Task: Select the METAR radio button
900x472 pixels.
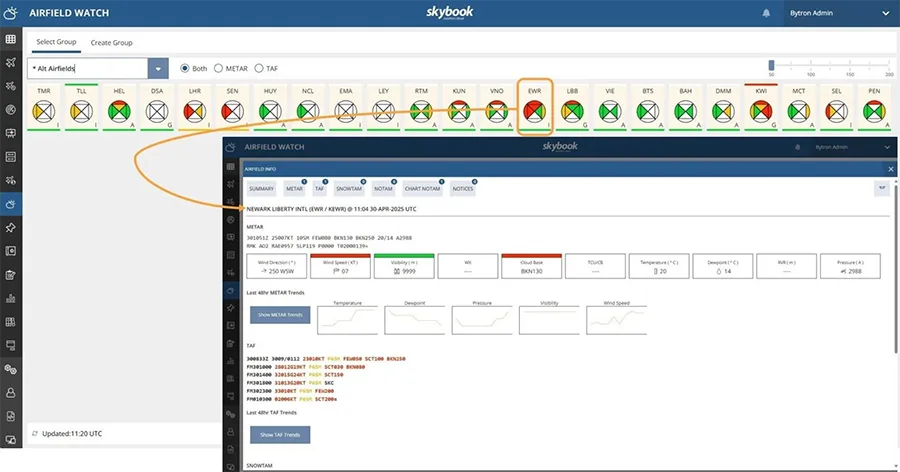Action: coord(218,68)
